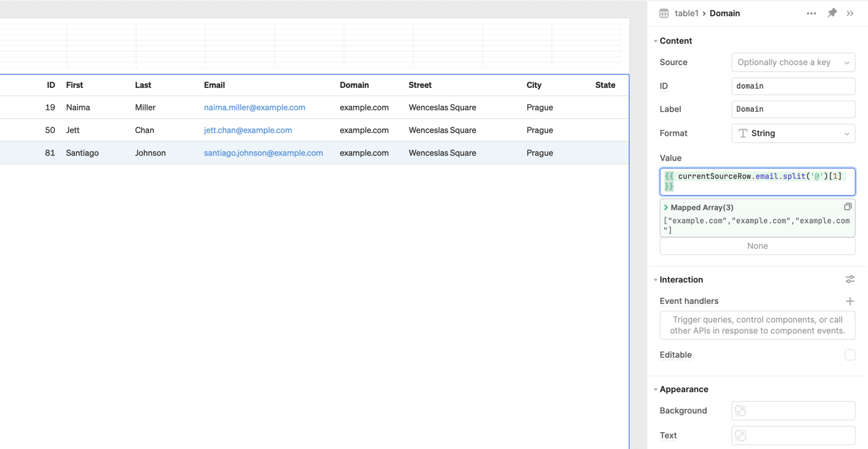Image resolution: width=868 pixels, height=449 pixels.
Task: Click the table1 grid icon
Action: (x=664, y=14)
